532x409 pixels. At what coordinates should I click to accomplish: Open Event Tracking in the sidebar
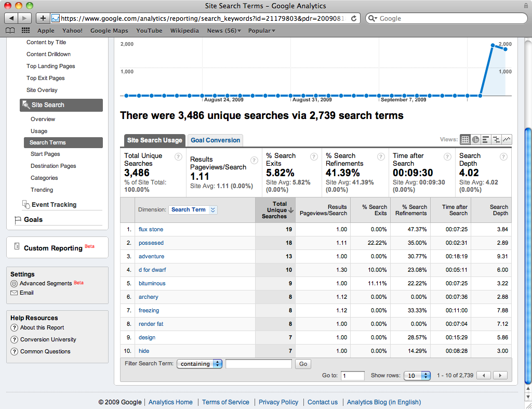tap(54, 205)
